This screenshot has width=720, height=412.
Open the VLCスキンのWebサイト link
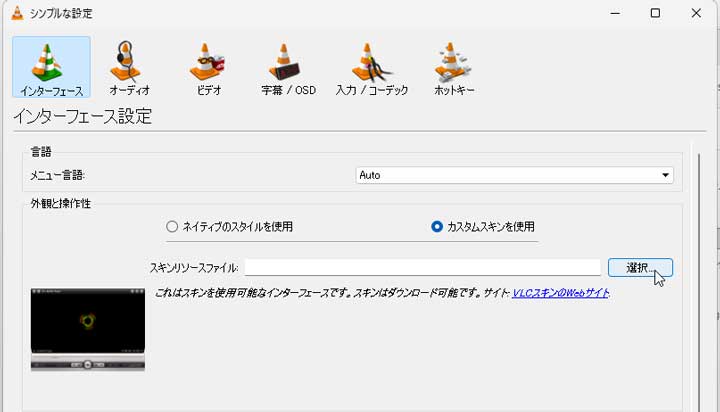[x=561, y=293]
